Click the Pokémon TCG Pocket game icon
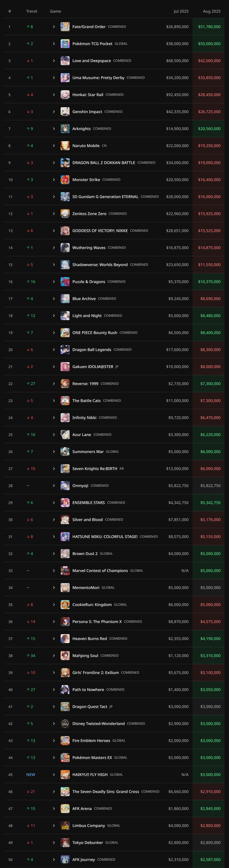The image size is (229, 868). tap(65, 44)
